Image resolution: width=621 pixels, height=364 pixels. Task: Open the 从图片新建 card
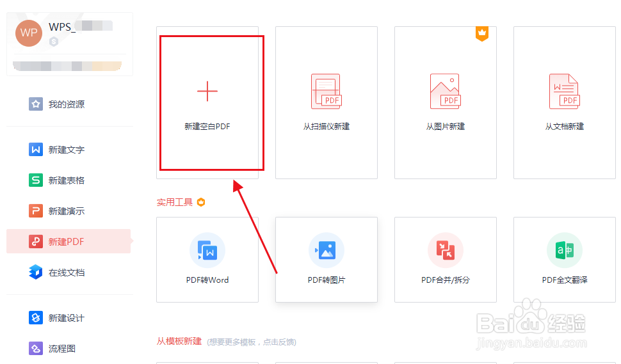pyautogui.click(x=446, y=103)
